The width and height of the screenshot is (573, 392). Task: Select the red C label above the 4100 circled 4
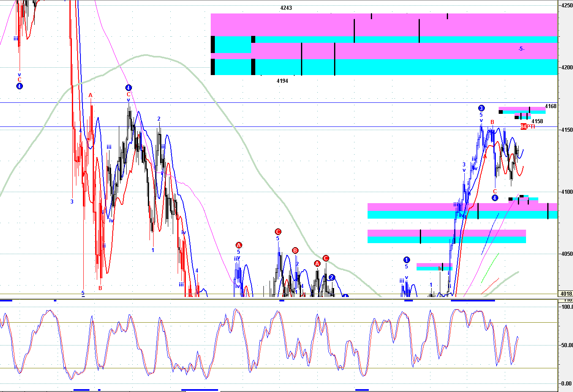[495, 191]
